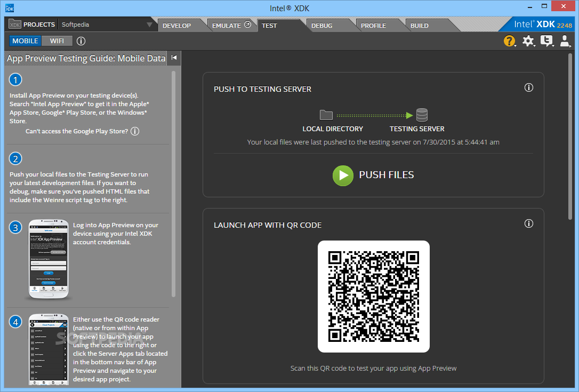Viewport: 579px width, 392px height.
Task: Open the PROFILE tab
Action: tap(373, 26)
